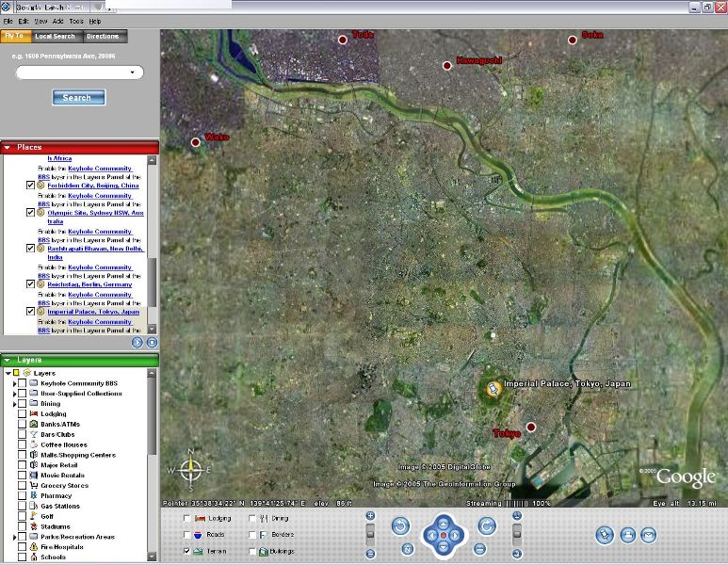Open the Edit menu
The width and height of the screenshot is (728, 565).
pyautogui.click(x=24, y=22)
